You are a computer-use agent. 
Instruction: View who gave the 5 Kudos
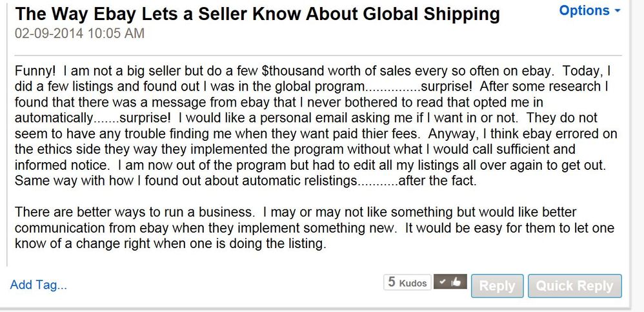tap(407, 282)
